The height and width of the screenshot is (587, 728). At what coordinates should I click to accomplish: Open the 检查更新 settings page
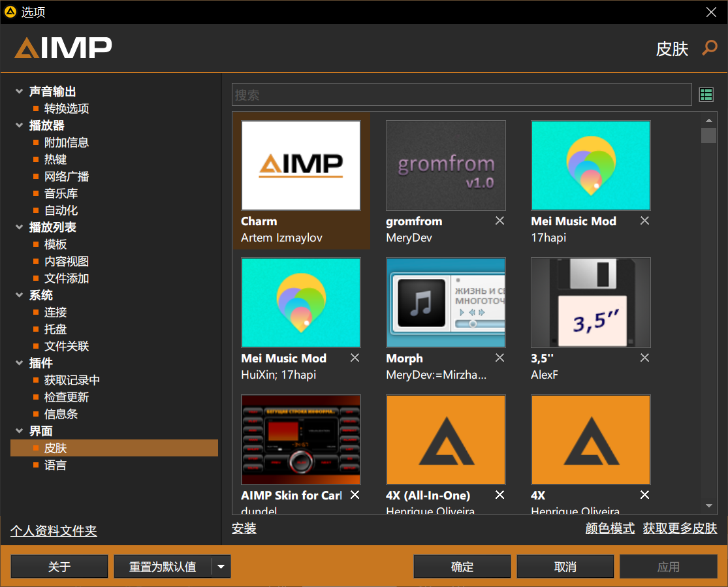click(x=67, y=397)
